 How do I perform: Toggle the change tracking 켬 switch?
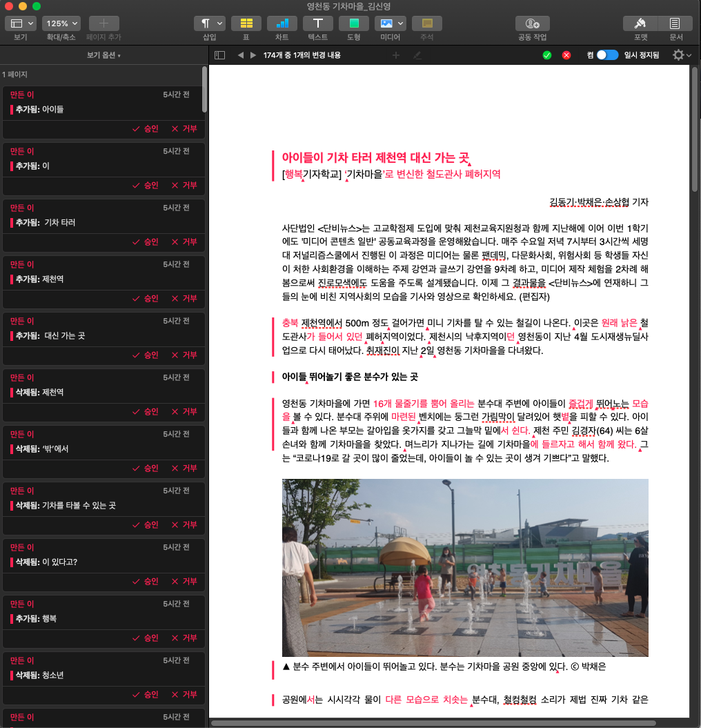(x=607, y=55)
